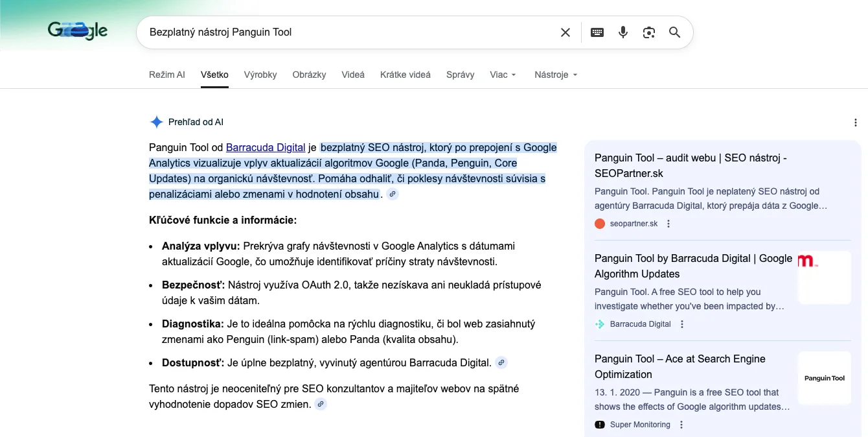Expand the Viac dropdown menu
This screenshot has width=868, height=437.
[x=503, y=75]
